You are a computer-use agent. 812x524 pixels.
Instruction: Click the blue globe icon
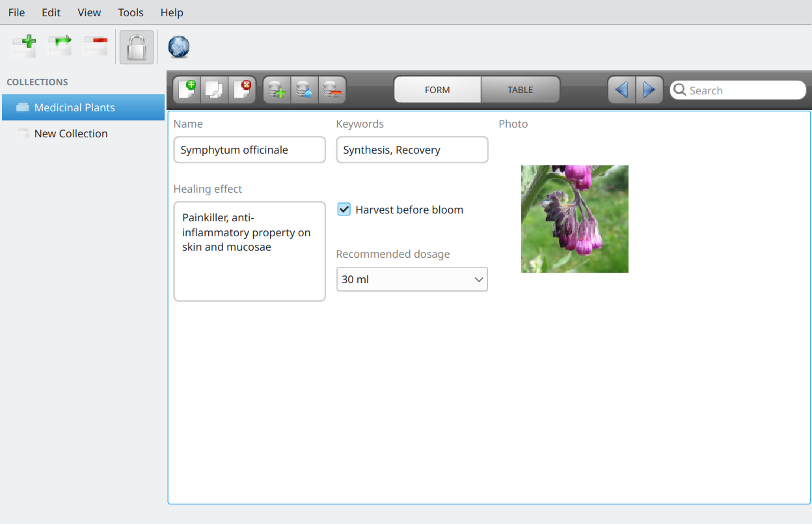tap(179, 47)
